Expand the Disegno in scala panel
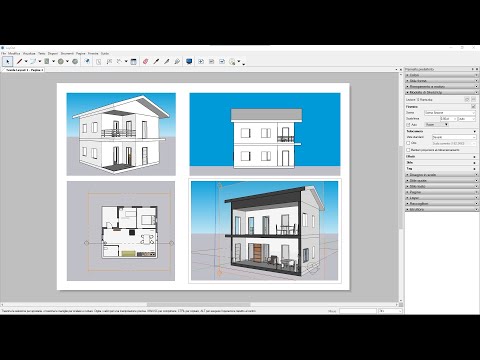480x360 pixels. [442, 175]
